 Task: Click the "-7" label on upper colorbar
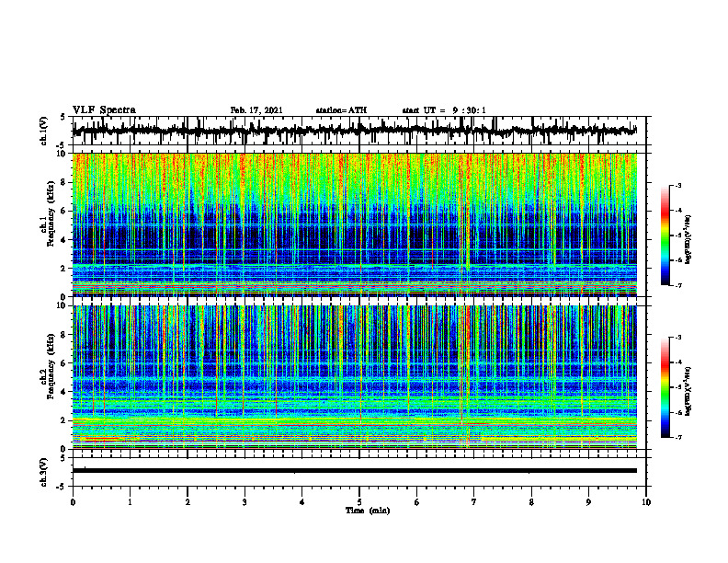tap(678, 285)
